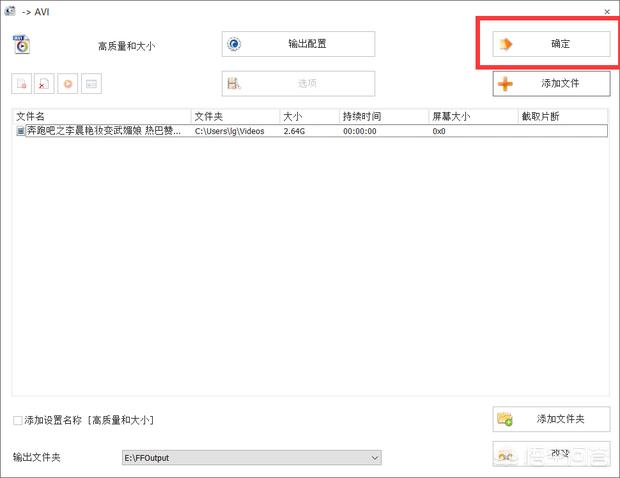Expand the 输出文件夹 output folder dropdown
Screen dimensions: 620x478
click(375, 458)
